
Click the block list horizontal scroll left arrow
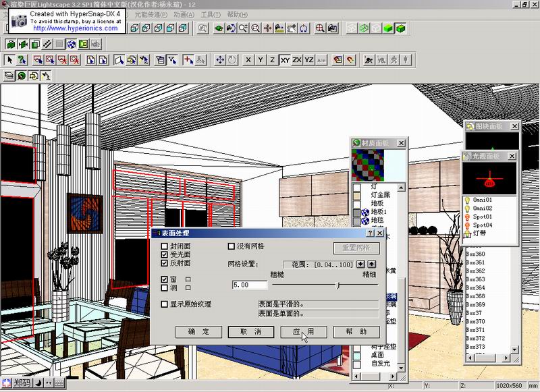point(469,358)
